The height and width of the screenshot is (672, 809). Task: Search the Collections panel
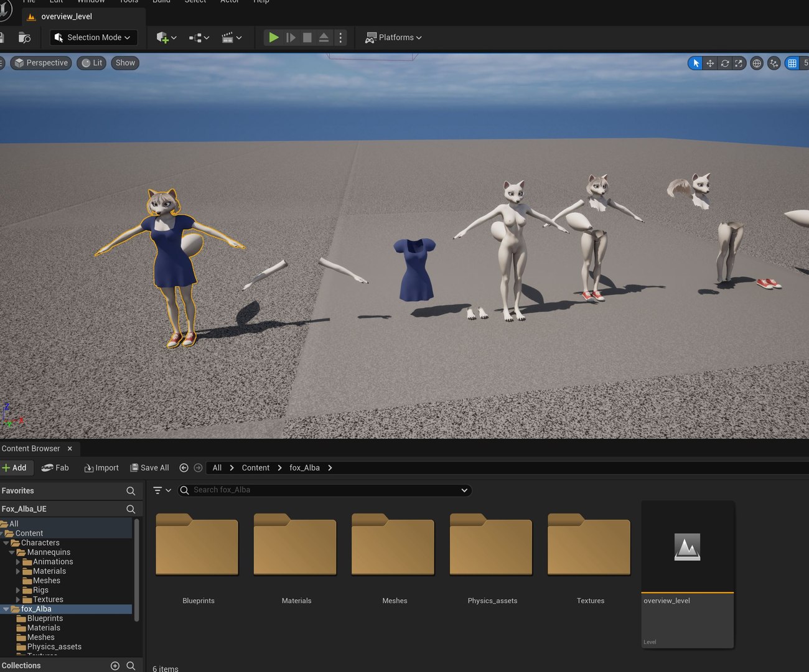pyautogui.click(x=131, y=666)
